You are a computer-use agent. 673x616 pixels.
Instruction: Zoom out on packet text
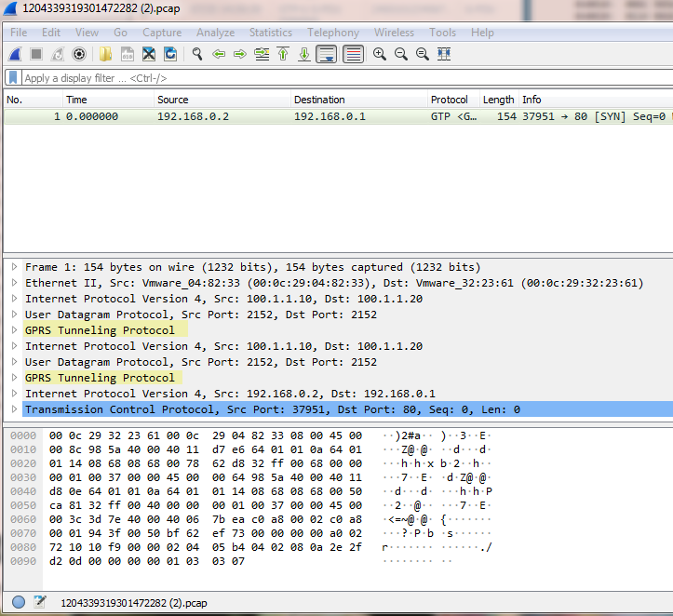pyautogui.click(x=401, y=55)
